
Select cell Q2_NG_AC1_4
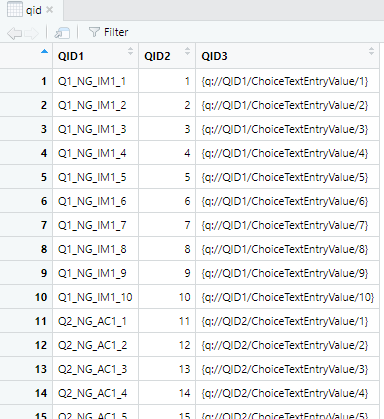click(95, 393)
